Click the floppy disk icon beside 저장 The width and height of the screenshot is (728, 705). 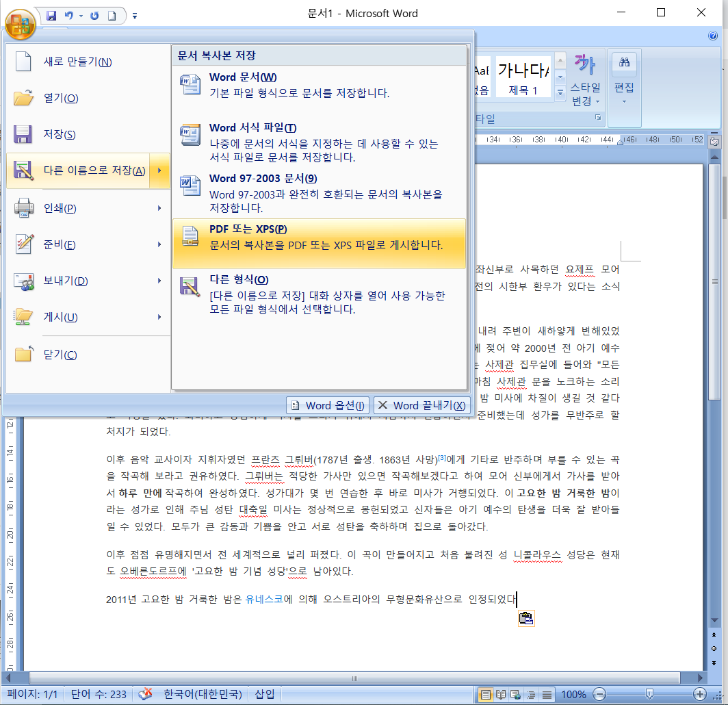(23, 134)
